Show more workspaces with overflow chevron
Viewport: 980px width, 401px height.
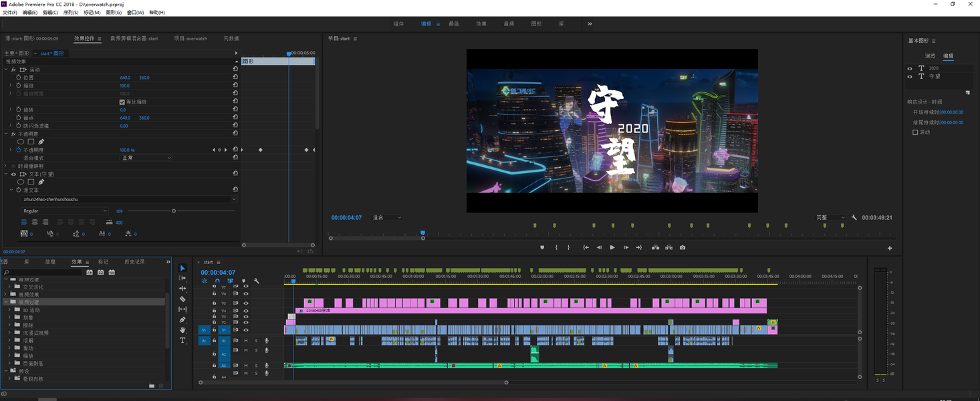point(590,24)
